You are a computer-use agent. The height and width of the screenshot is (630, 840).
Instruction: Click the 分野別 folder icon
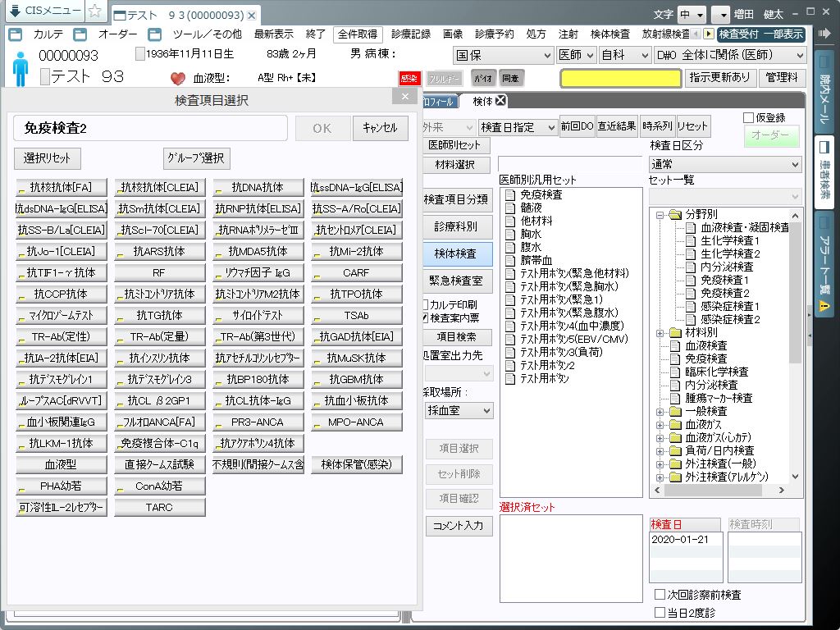coord(675,214)
